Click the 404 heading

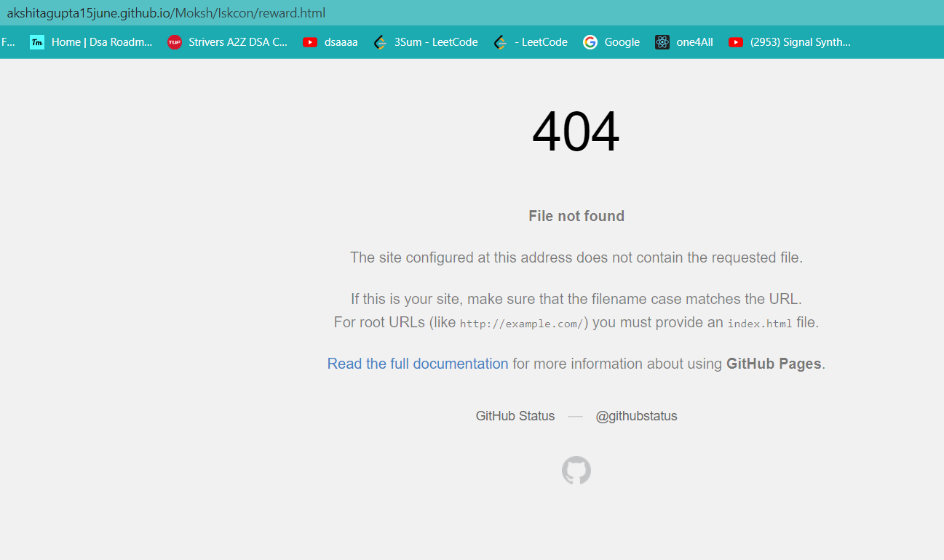click(x=576, y=132)
